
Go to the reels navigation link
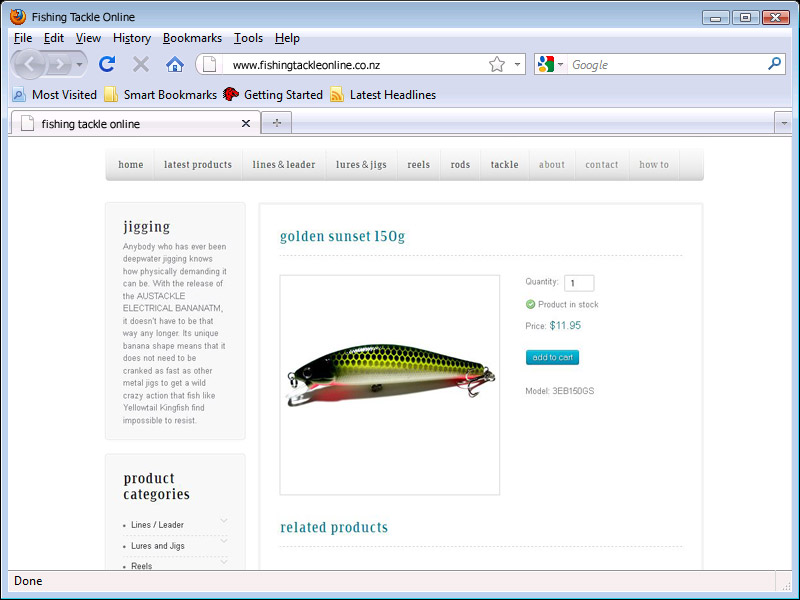418,165
